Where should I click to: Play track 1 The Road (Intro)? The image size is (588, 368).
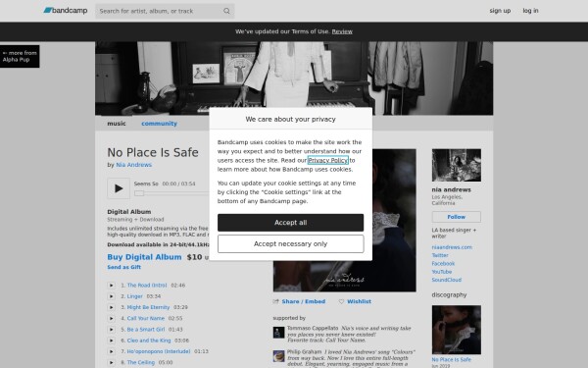[x=112, y=286]
